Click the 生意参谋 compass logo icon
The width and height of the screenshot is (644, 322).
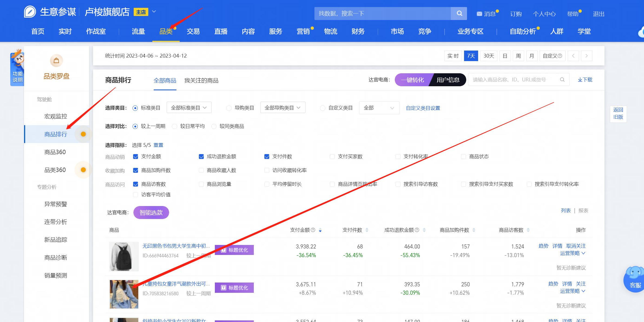(30, 12)
